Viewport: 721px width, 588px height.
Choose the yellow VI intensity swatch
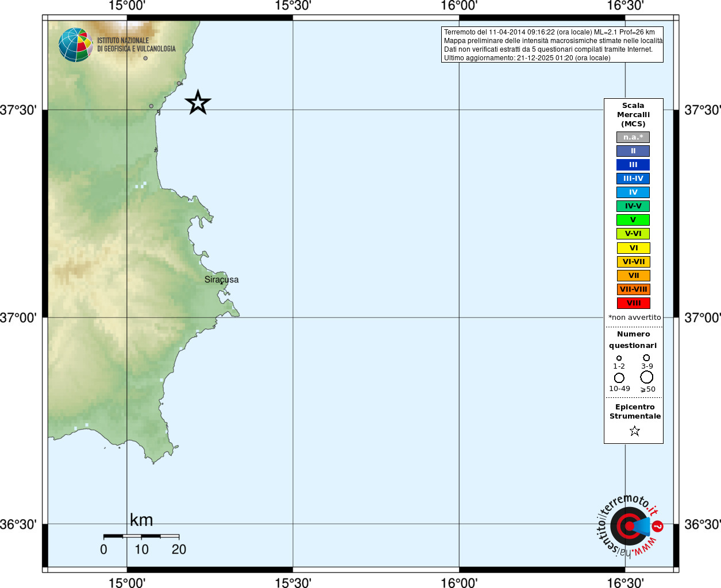(633, 248)
